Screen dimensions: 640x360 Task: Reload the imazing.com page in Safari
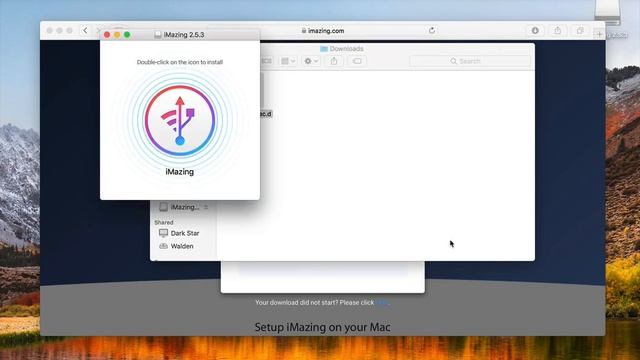click(432, 31)
